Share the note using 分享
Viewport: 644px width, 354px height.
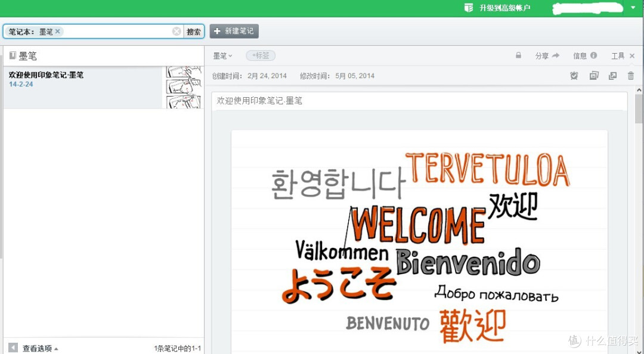(x=547, y=55)
